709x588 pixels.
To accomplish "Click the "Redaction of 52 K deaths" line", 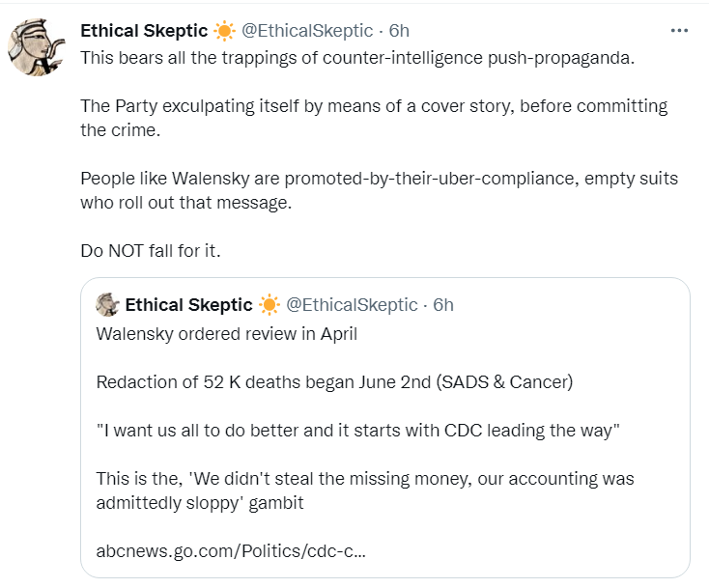I will (x=334, y=381).
